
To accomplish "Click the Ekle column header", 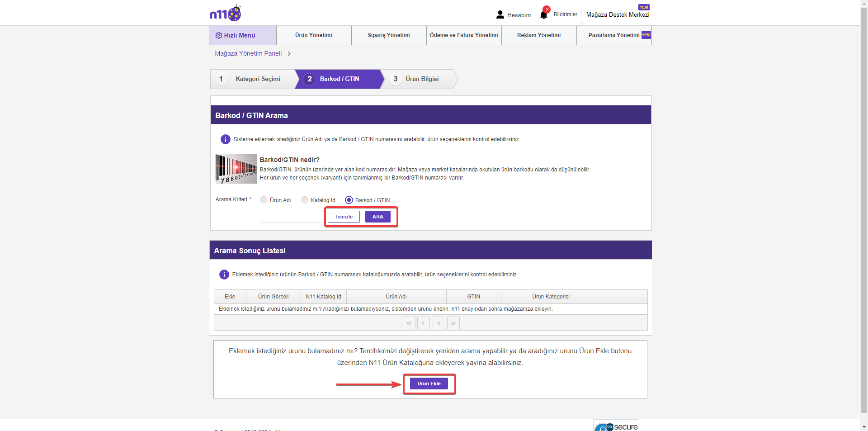I will coord(230,297).
